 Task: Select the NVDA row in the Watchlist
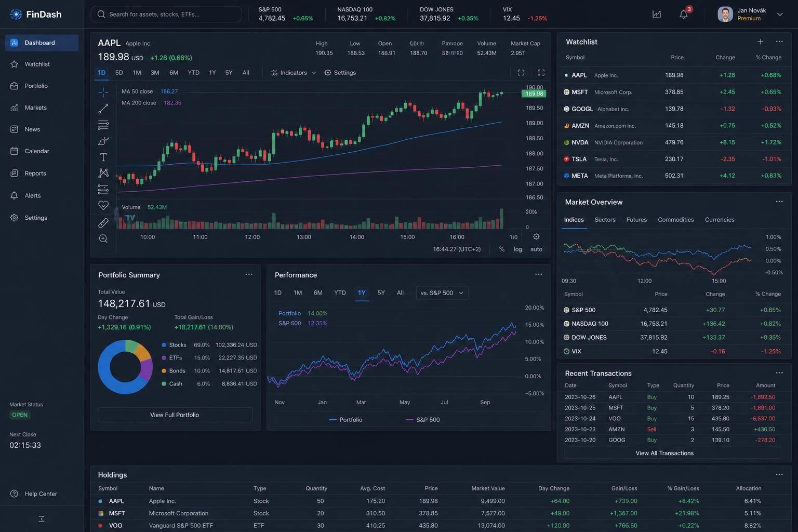pyautogui.click(x=674, y=142)
